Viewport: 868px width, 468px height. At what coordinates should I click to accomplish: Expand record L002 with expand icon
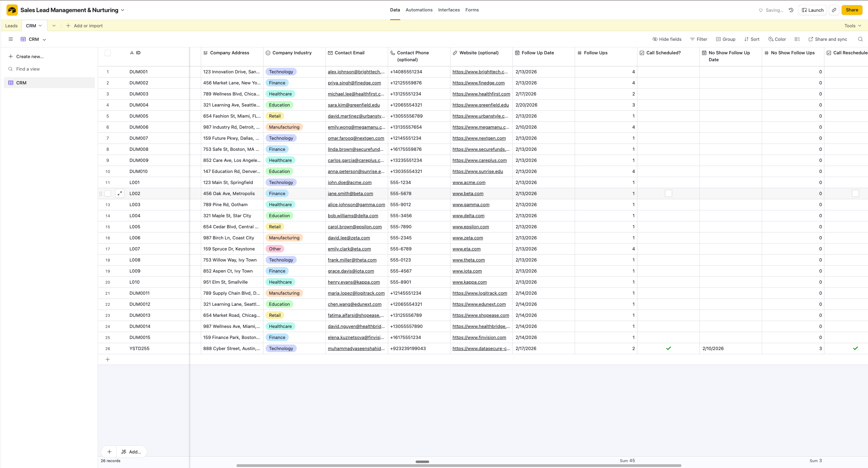point(120,193)
